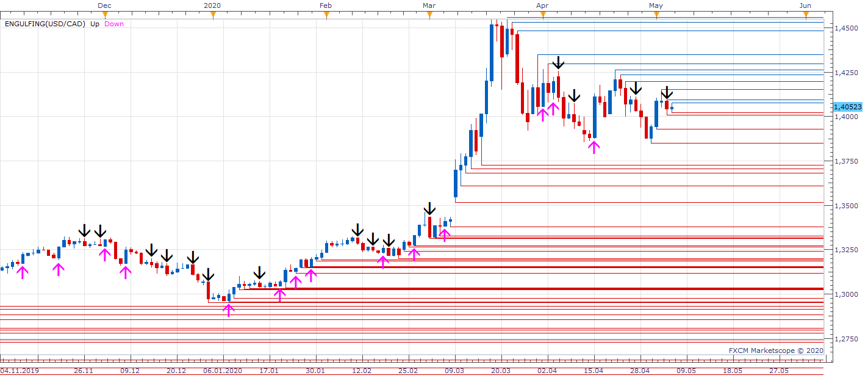The height and width of the screenshot is (378, 868).
Task: Click the 1,4500 price axis label
Action: (847, 28)
